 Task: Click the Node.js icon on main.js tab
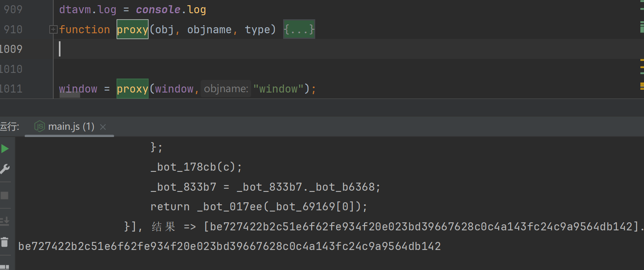(x=39, y=127)
